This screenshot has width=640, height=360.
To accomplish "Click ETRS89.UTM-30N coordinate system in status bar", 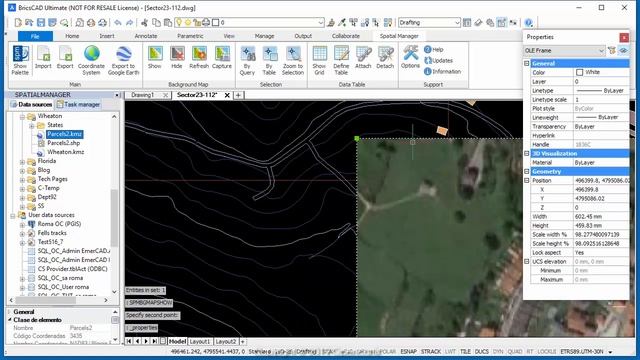I will [582, 351].
